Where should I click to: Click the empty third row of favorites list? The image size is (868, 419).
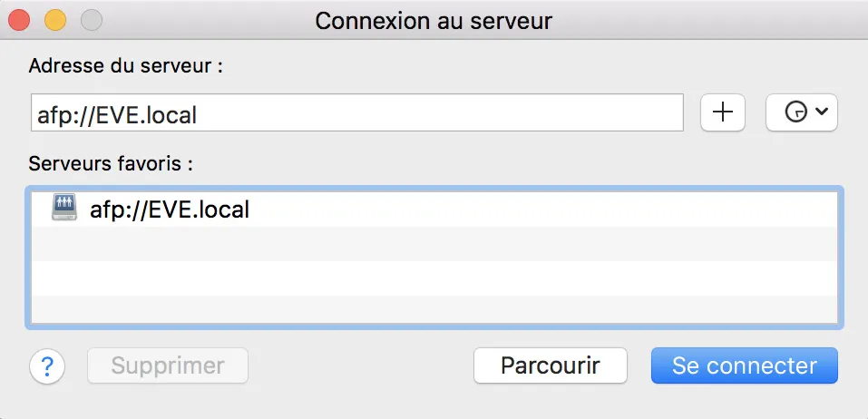[x=434, y=278]
